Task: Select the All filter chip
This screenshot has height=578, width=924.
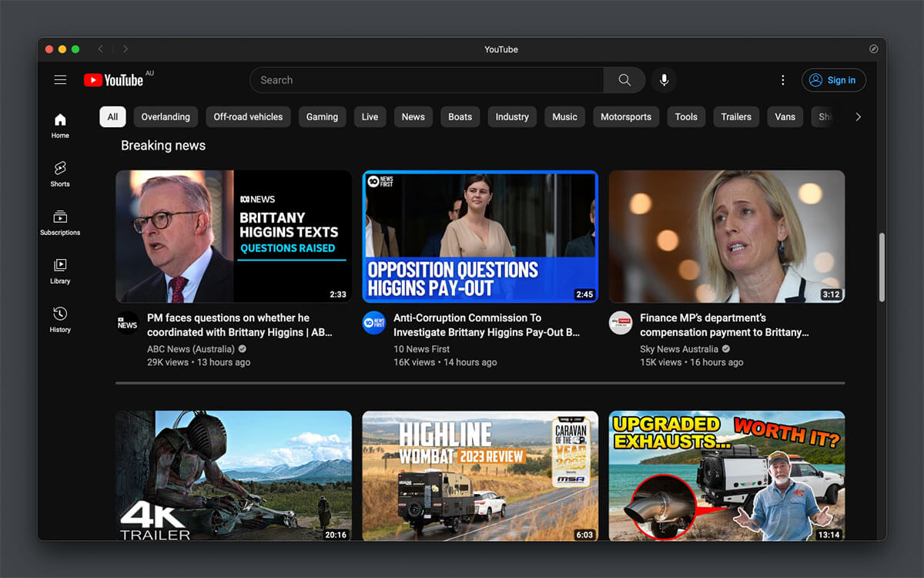Action: coord(112,116)
